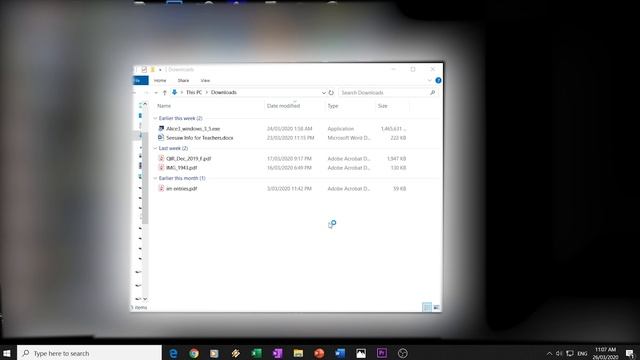This screenshot has height=360, width=640.
Task: Open the File tab in Explorer
Action: pos(140,80)
